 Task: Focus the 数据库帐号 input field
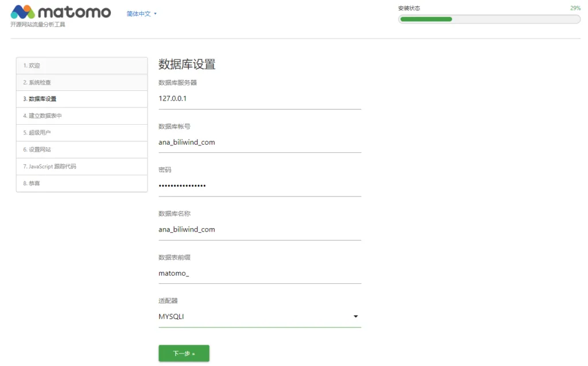pyautogui.click(x=259, y=142)
